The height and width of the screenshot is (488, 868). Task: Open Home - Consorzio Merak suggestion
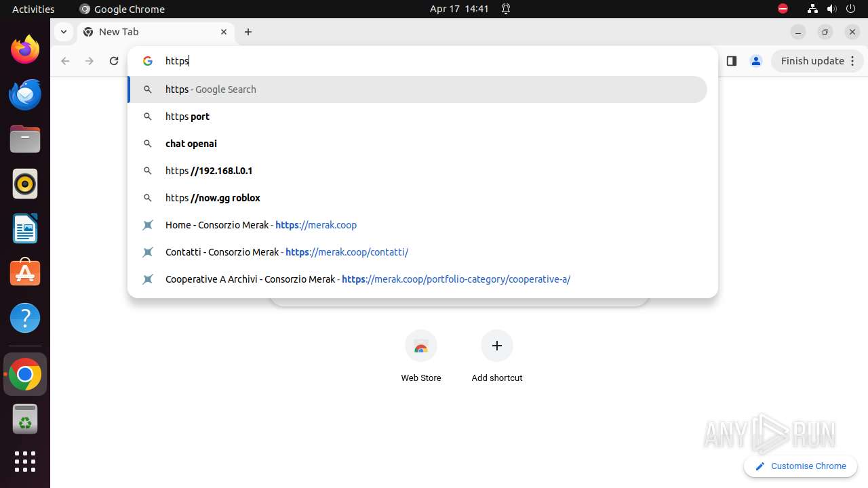[x=417, y=225]
